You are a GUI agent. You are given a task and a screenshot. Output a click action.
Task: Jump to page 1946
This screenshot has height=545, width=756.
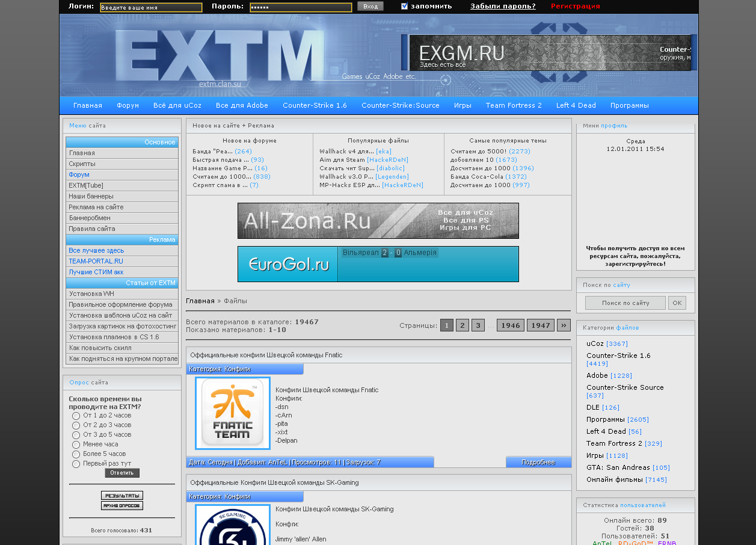(511, 325)
